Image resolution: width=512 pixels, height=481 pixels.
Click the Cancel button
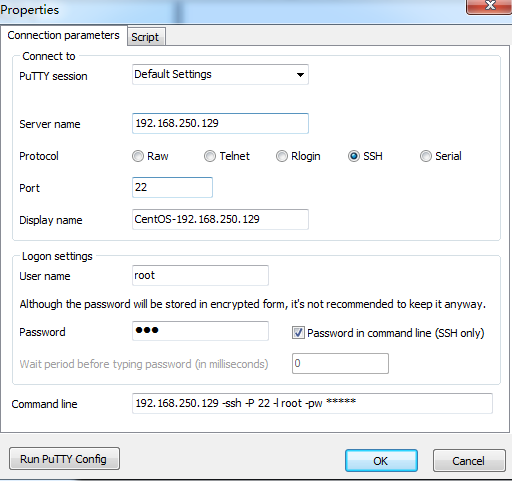[x=469, y=461]
